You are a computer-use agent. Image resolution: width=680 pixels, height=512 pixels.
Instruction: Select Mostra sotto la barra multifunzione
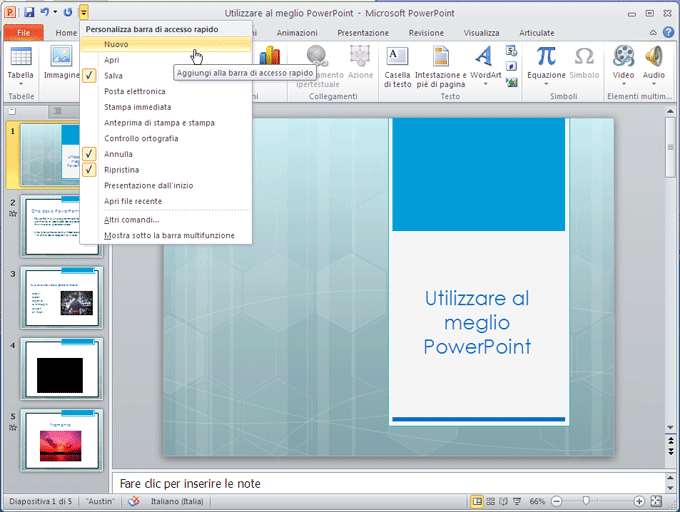coord(165,235)
